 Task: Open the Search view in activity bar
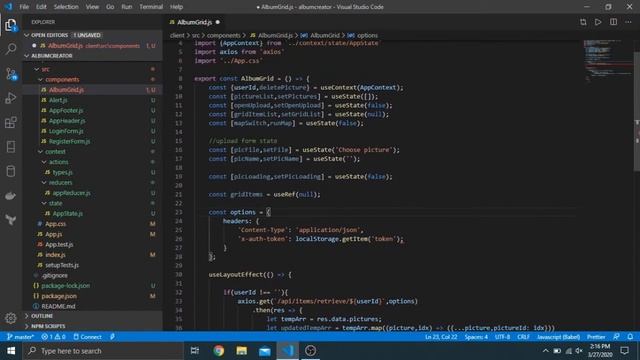[x=11, y=49]
